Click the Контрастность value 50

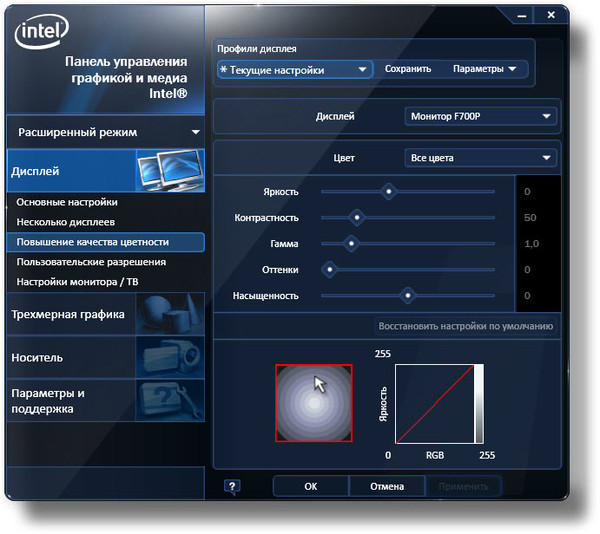530,218
